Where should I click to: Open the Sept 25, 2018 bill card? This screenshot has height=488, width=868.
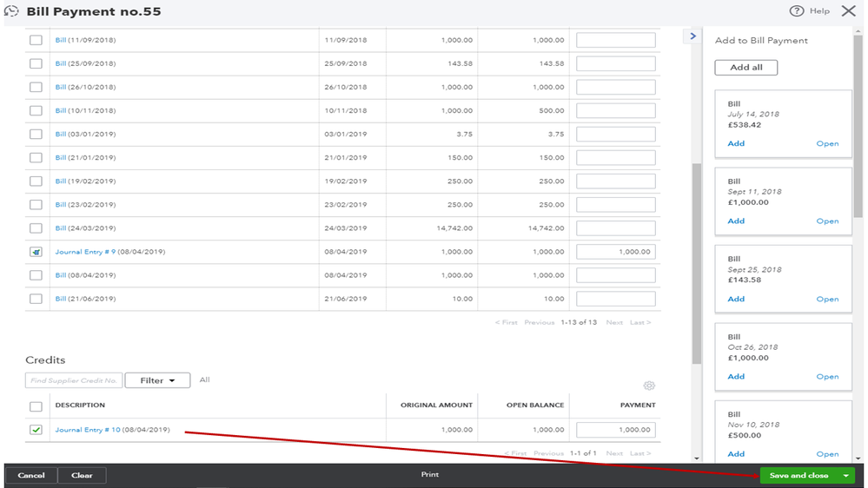[827, 299]
